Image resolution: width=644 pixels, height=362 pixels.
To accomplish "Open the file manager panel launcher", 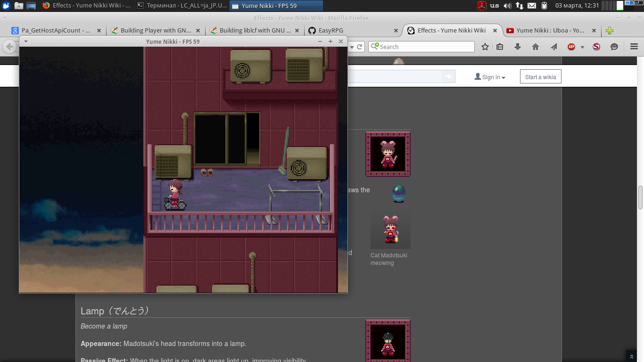I will (19, 6).
